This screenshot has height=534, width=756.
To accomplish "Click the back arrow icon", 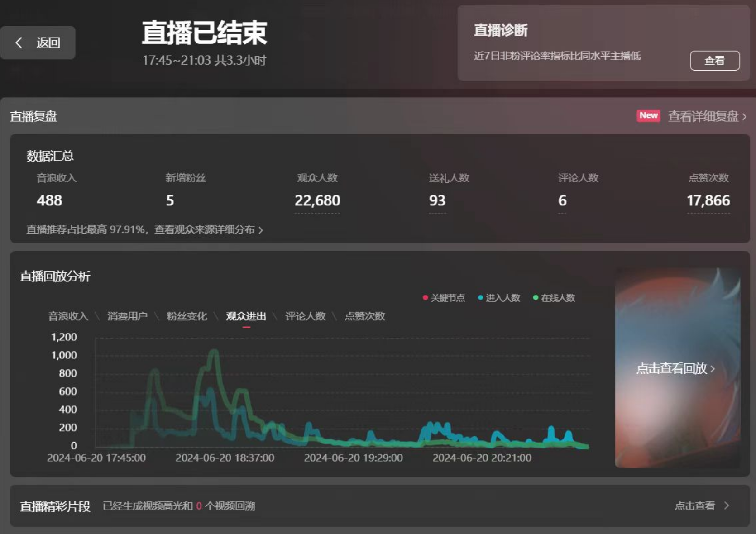I will (x=19, y=43).
